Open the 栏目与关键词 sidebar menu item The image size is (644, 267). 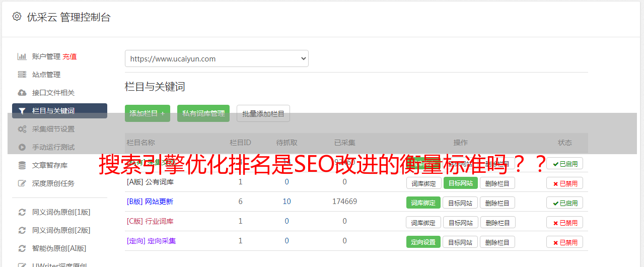(59, 111)
